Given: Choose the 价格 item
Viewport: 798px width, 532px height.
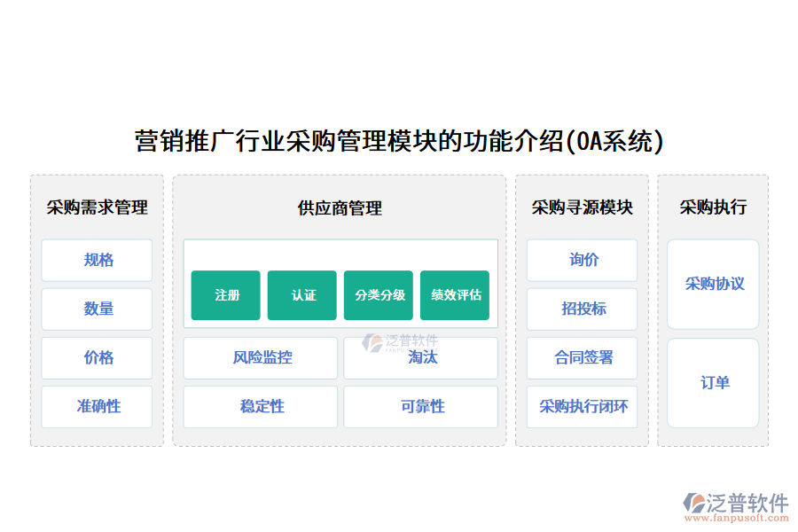Looking at the screenshot, I should [x=98, y=358].
